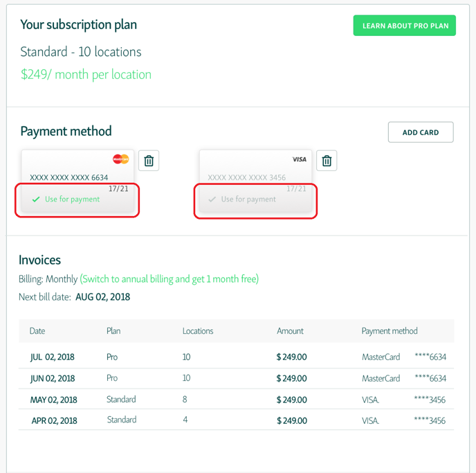
Task: Open the JUL 02, 2018 invoice row
Action: pyautogui.click(x=236, y=357)
